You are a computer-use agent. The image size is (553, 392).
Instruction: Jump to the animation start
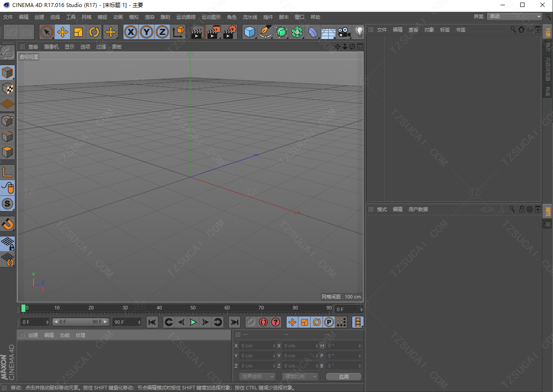[x=152, y=322]
